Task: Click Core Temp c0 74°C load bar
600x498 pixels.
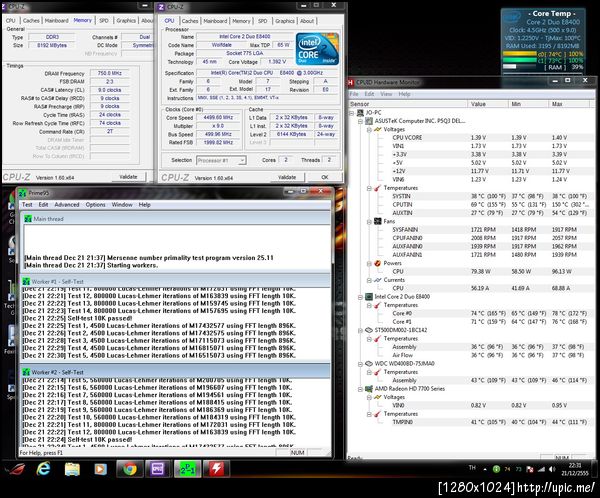Action: [520, 54]
